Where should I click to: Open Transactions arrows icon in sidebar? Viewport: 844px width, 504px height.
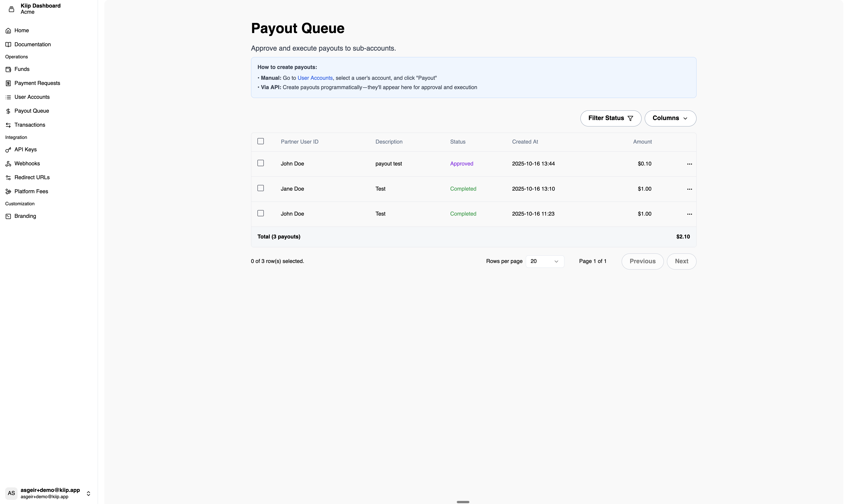8,125
